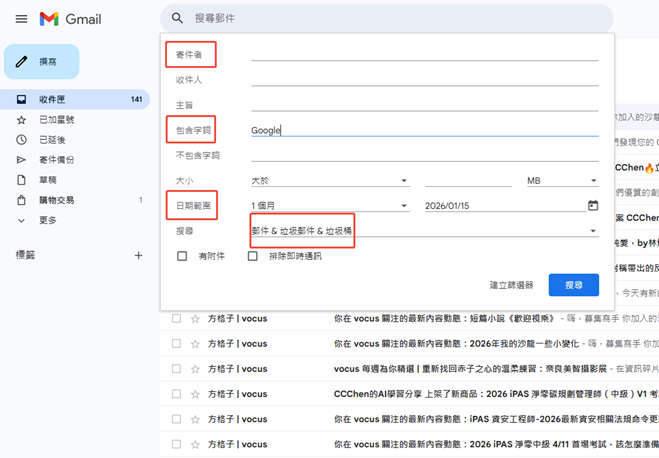Open the main menu hamburger icon

21,19
